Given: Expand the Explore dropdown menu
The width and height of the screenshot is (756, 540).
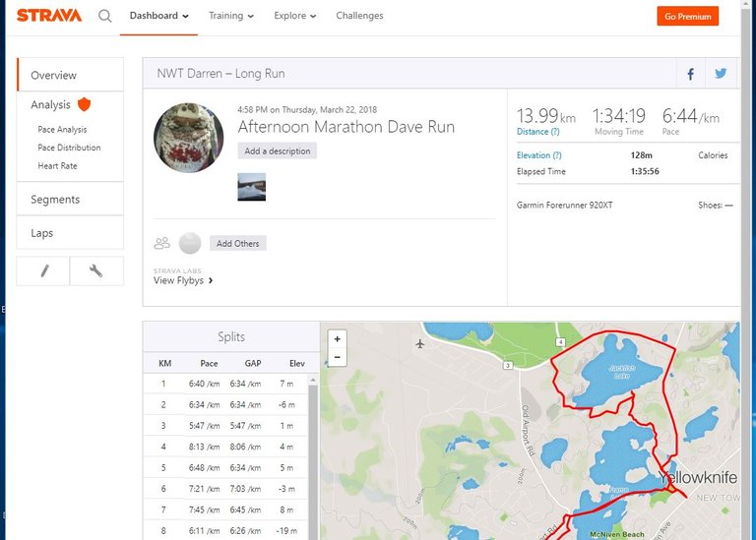Looking at the screenshot, I should [x=294, y=16].
